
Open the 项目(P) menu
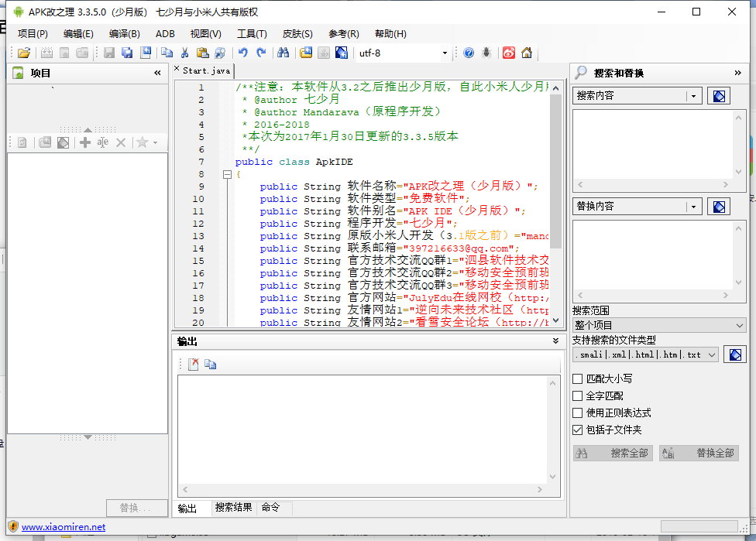click(33, 34)
